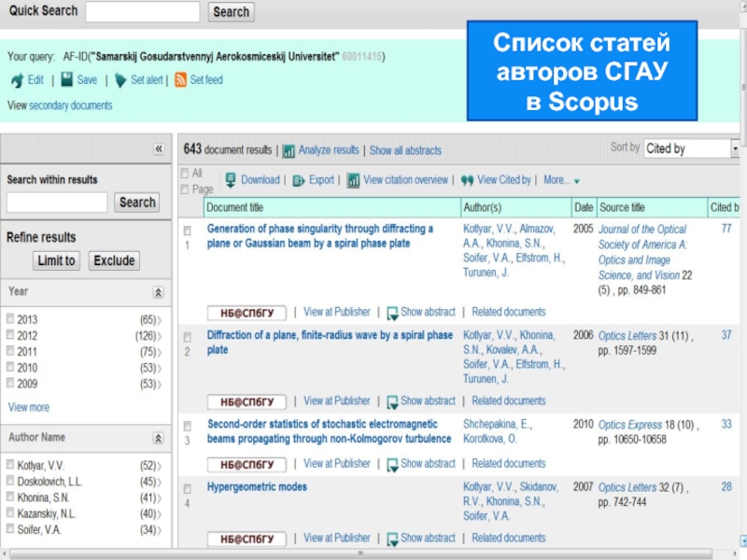This screenshot has width=747, height=560.
Task: Click the Export icon in results toolbar
Action: 299,180
